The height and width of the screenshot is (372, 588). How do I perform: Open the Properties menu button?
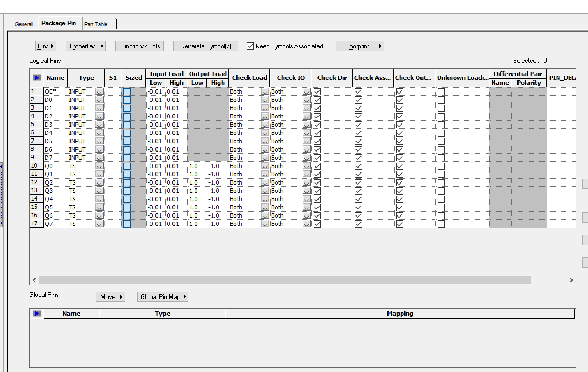click(x=85, y=46)
